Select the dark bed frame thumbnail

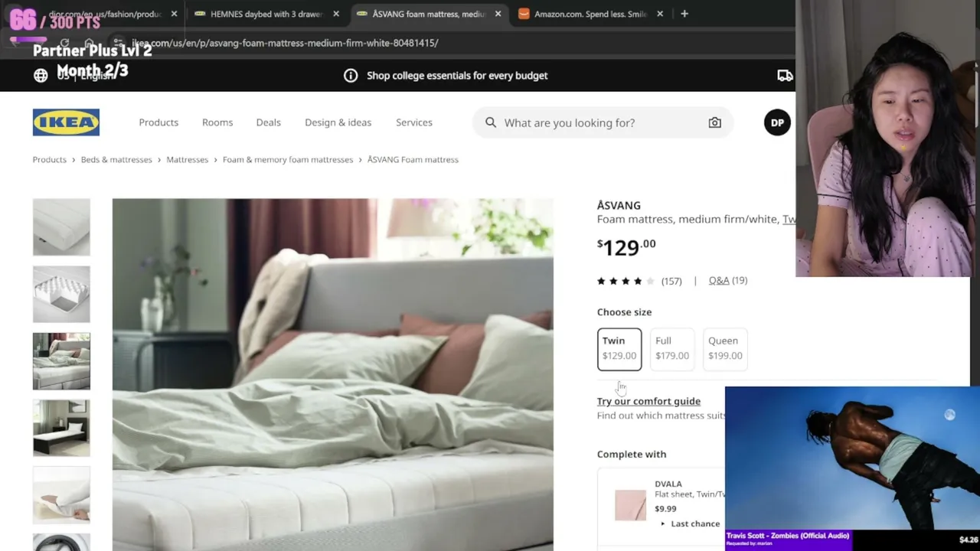[61, 428]
